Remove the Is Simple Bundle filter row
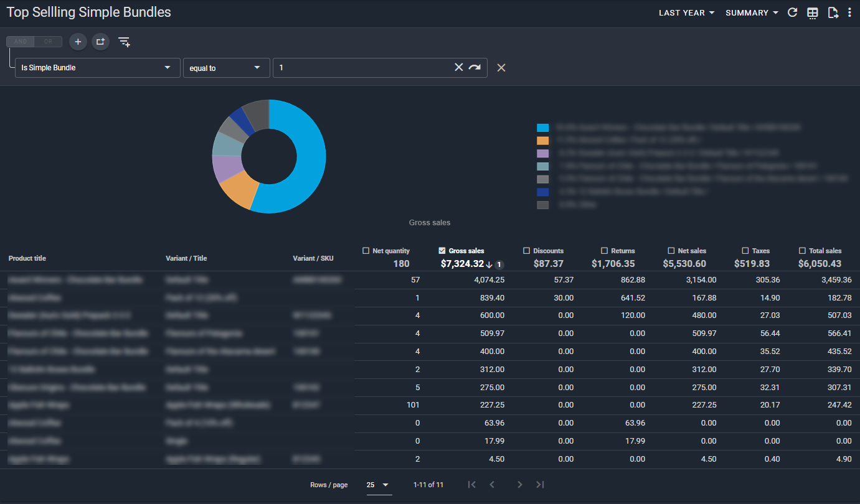Image resolution: width=860 pixels, height=504 pixels. point(501,68)
